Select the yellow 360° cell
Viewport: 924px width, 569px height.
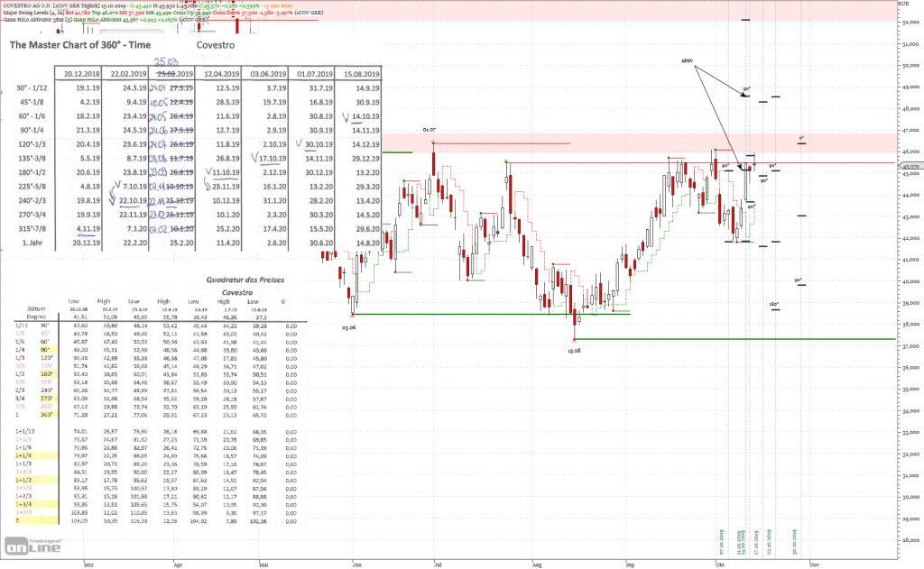[49, 415]
